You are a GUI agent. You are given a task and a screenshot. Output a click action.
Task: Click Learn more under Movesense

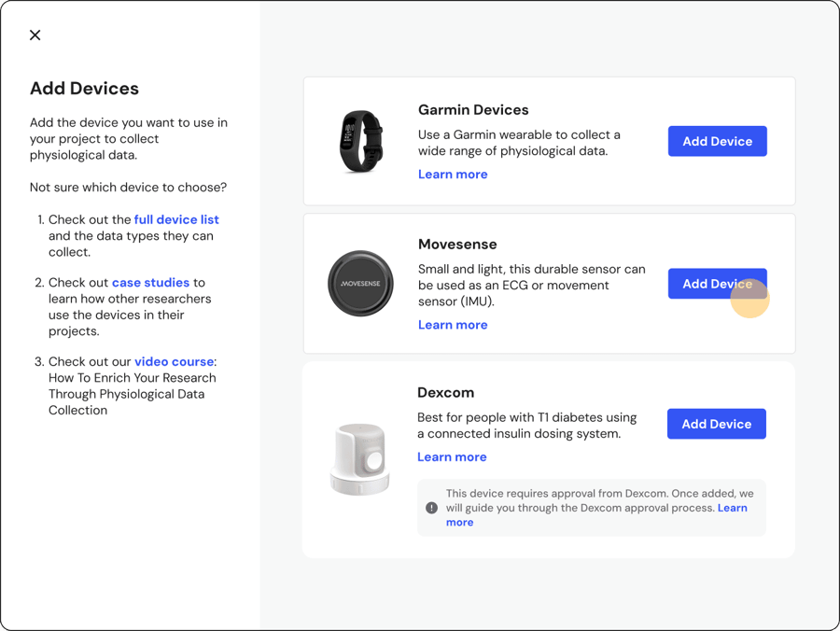pos(453,324)
